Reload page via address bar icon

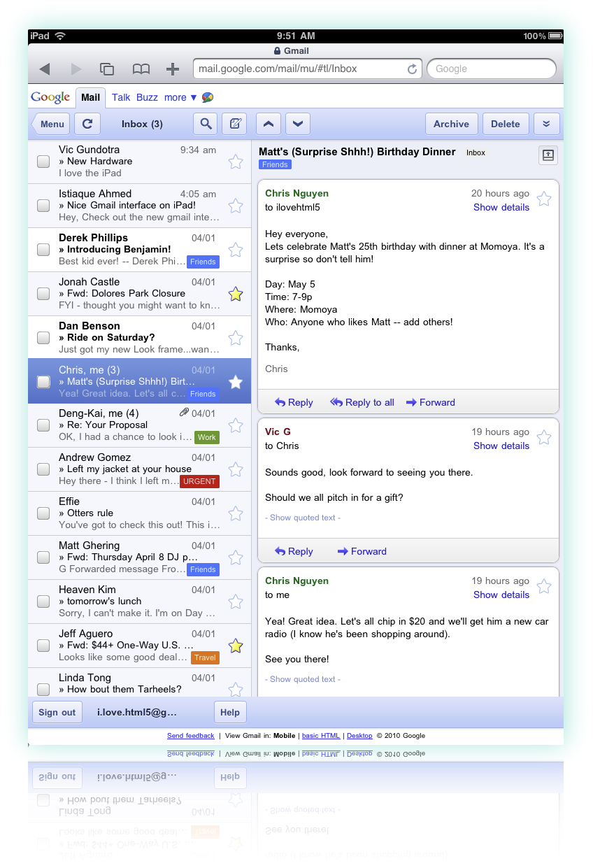click(412, 69)
